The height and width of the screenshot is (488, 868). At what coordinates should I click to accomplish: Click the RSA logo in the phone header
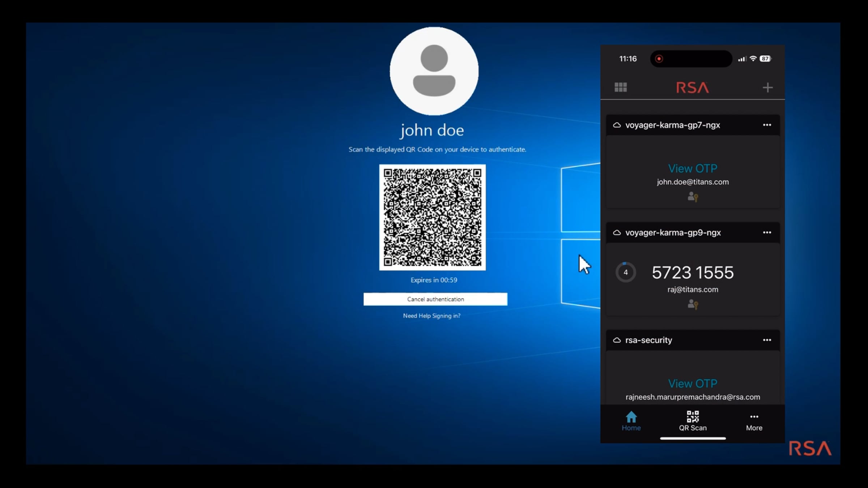pyautogui.click(x=693, y=87)
